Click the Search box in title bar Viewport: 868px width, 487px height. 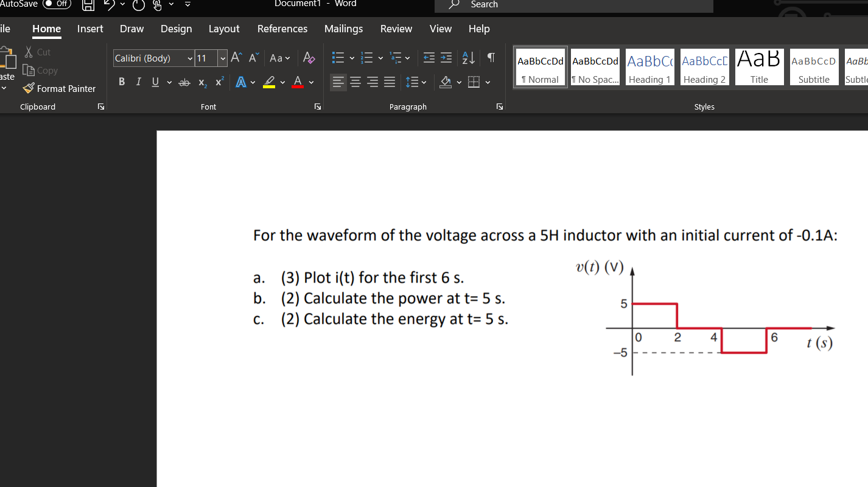tap(573, 5)
